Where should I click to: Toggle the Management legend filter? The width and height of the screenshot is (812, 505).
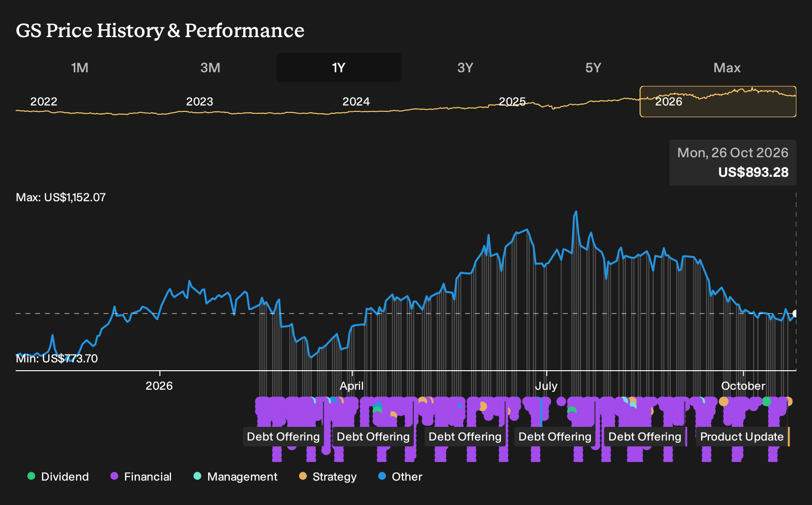(235, 476)
